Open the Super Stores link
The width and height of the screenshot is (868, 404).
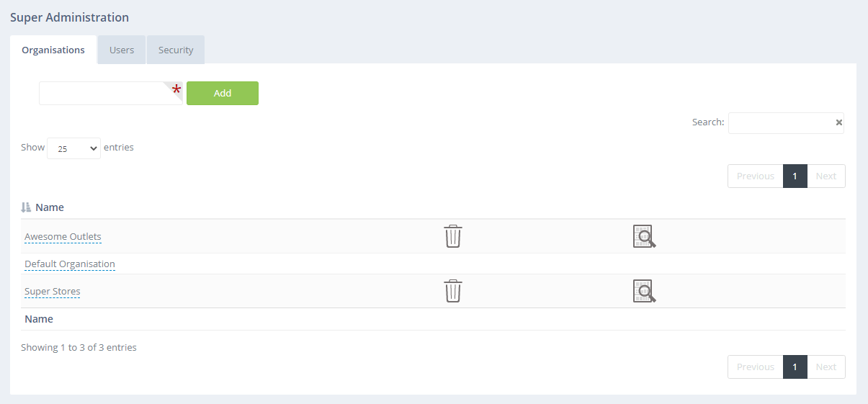tap(53, 291)
